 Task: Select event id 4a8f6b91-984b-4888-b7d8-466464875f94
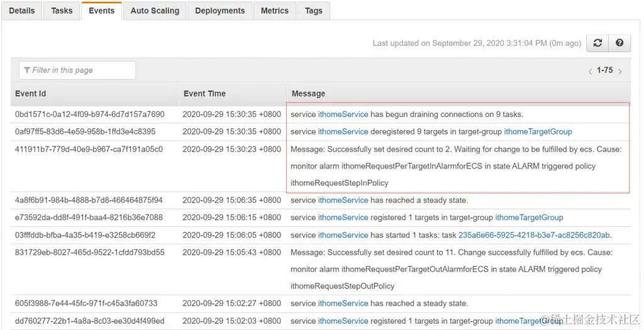[89, 201]
